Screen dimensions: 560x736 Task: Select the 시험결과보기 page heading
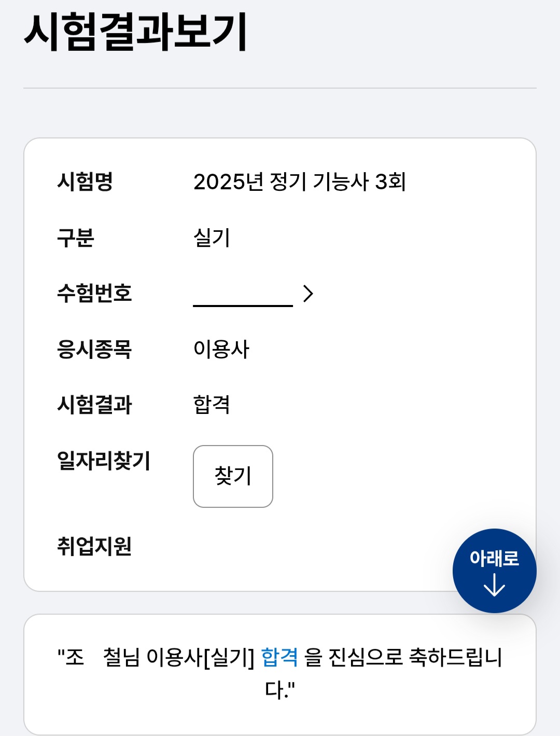pyautogui.click(x=136, y=32)
